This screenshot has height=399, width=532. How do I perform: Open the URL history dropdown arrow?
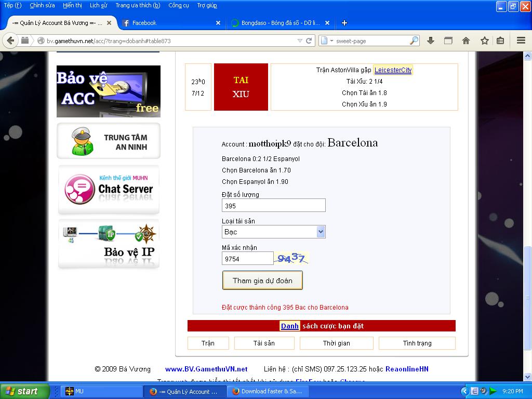click(x=300, y=41)
